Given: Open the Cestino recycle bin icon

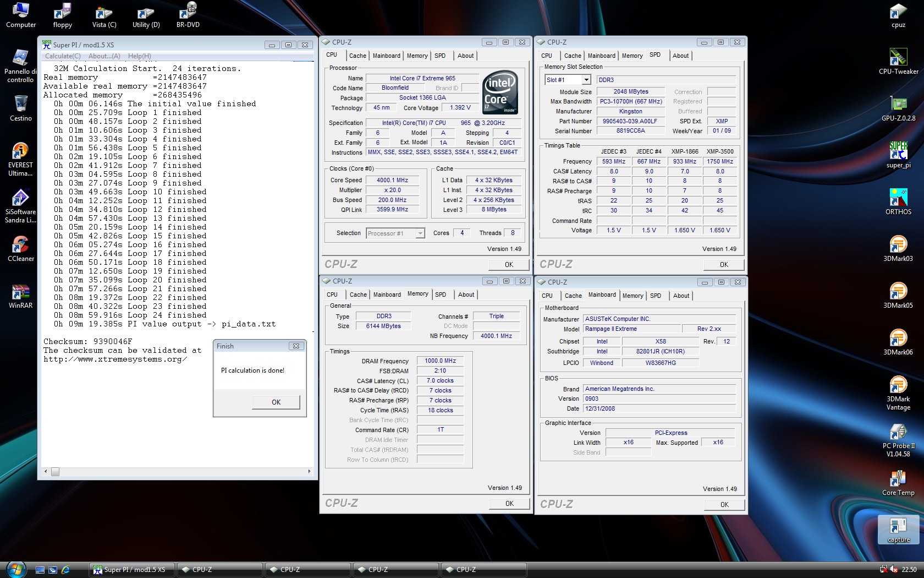Looking at the screenshot, I should [21, 108].
